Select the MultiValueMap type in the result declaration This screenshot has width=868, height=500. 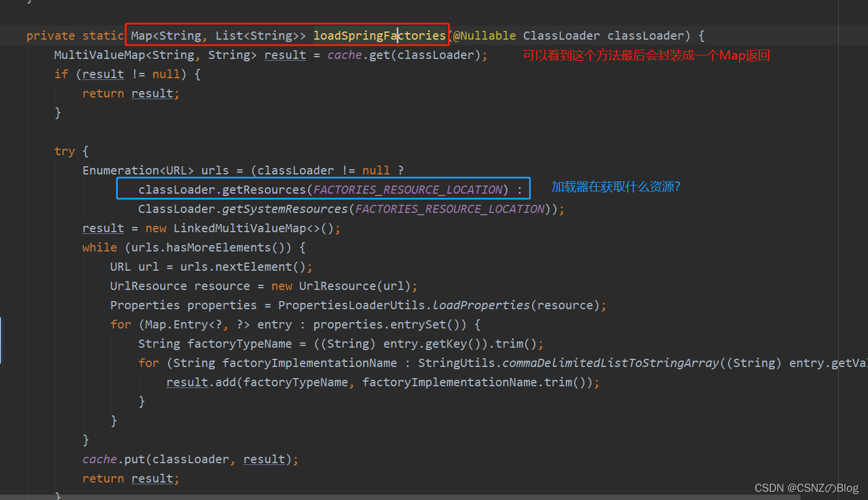100,55
